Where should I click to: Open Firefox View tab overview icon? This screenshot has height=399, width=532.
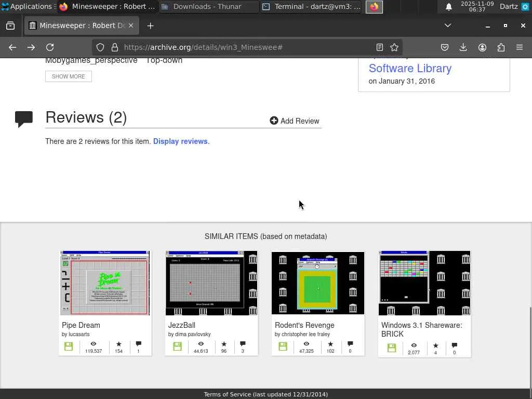point(10,26)
